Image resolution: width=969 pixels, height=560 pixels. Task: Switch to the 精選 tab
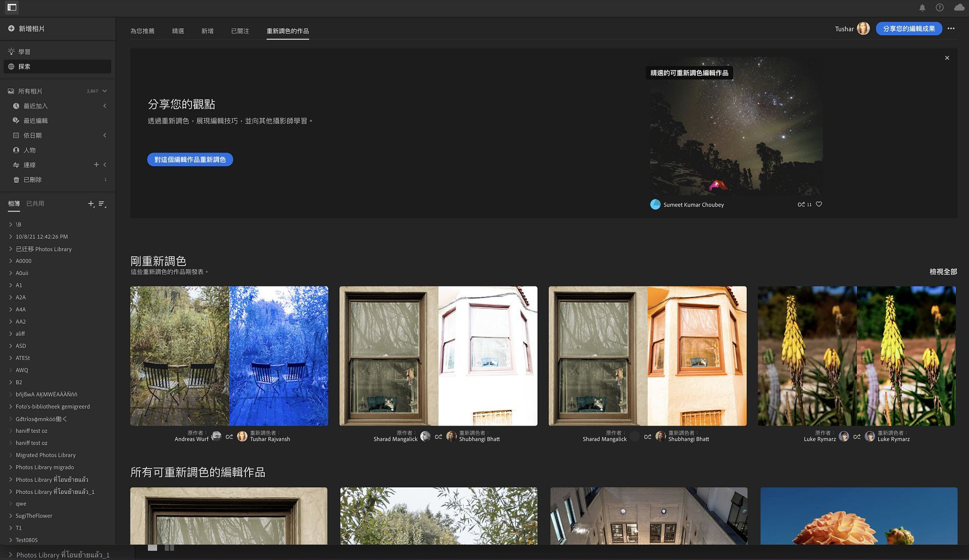[178, 31]
